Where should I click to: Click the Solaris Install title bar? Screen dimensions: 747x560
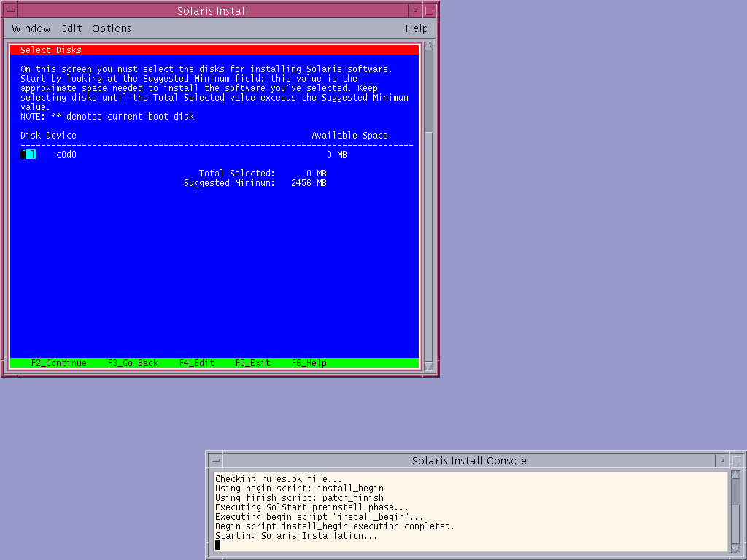[212, 10]
